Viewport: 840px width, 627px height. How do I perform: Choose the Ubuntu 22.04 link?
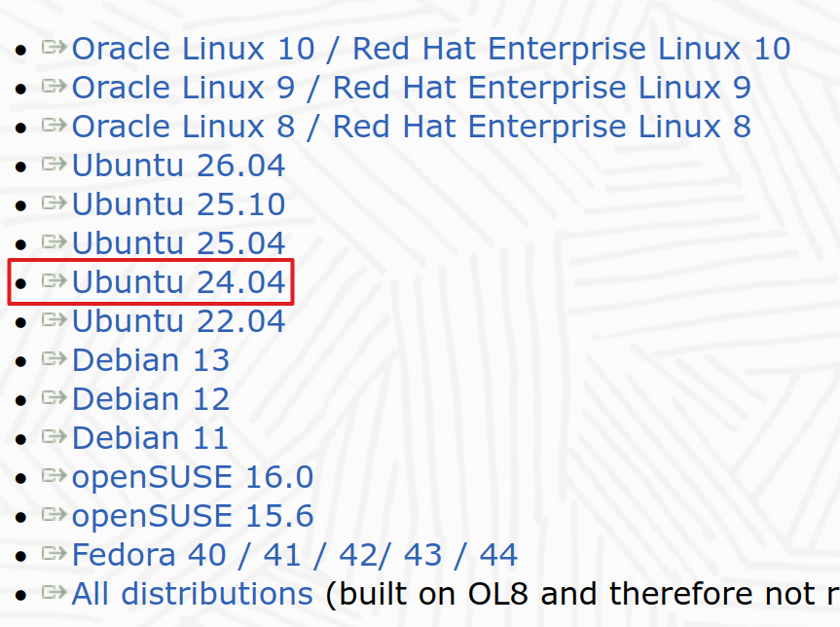[178, 321]
